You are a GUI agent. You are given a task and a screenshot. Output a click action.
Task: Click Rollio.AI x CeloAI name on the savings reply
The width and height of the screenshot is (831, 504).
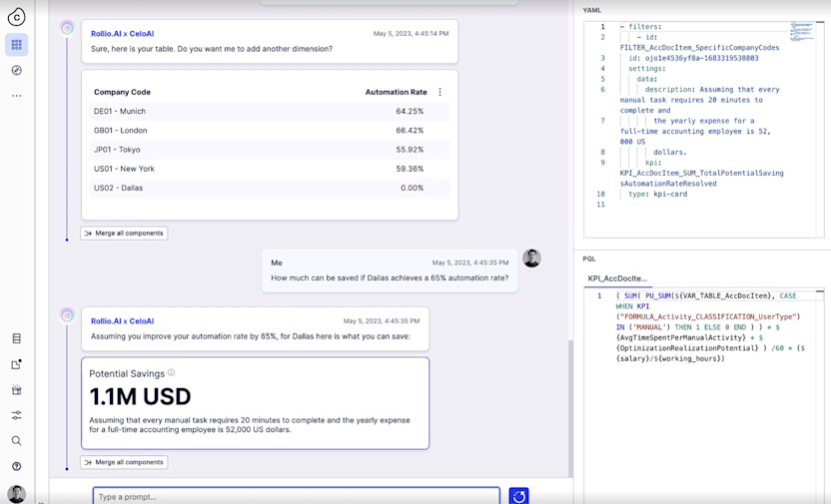pyautogui.click(x=123, y=320)
